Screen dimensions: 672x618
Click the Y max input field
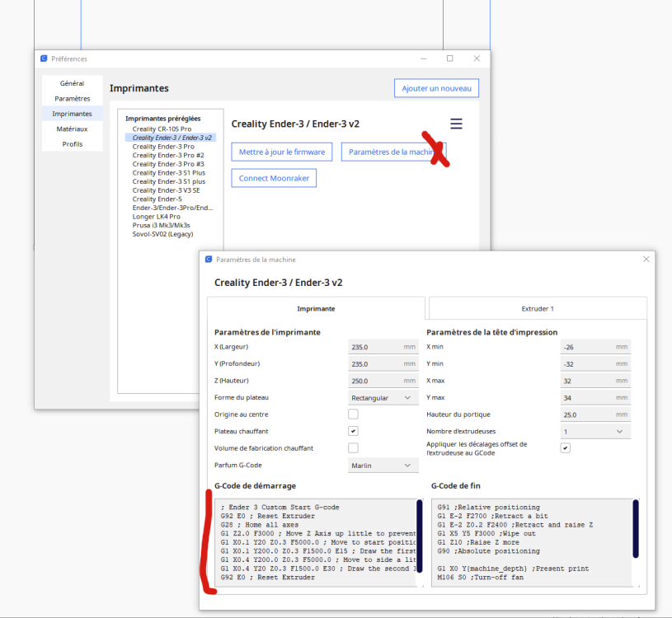pyautogui.click(x=595, y=398)
